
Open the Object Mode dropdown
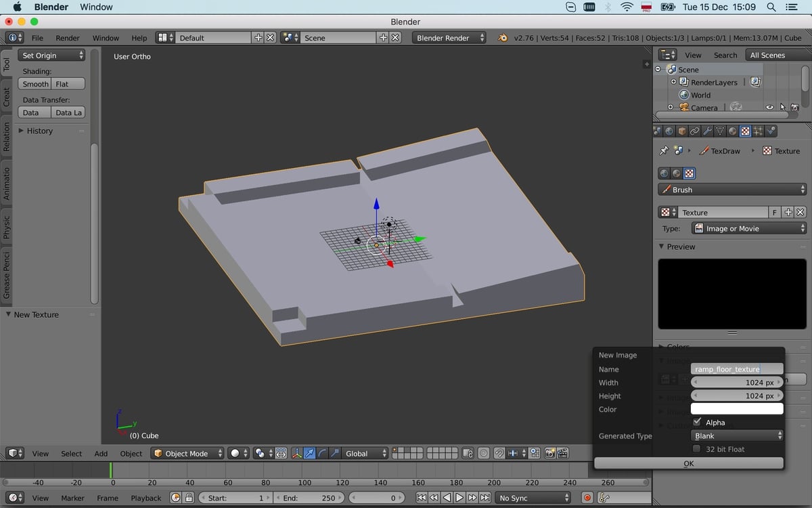(187, 453)
